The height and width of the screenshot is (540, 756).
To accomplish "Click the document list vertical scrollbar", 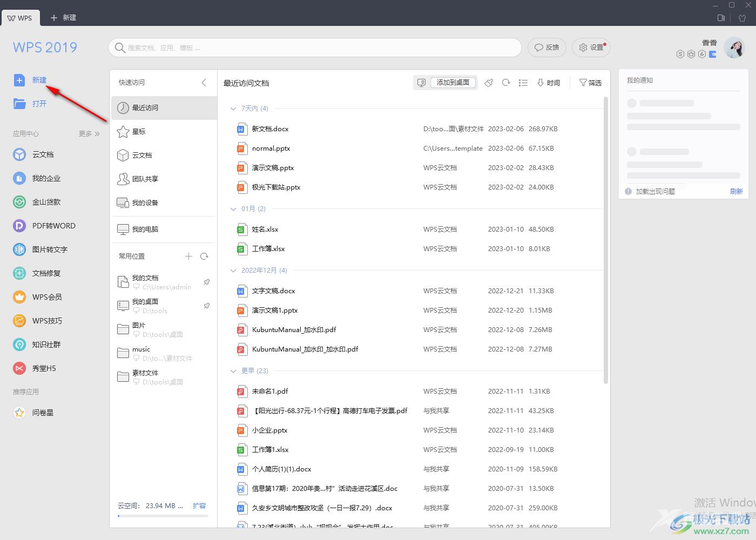I will 606,240.
